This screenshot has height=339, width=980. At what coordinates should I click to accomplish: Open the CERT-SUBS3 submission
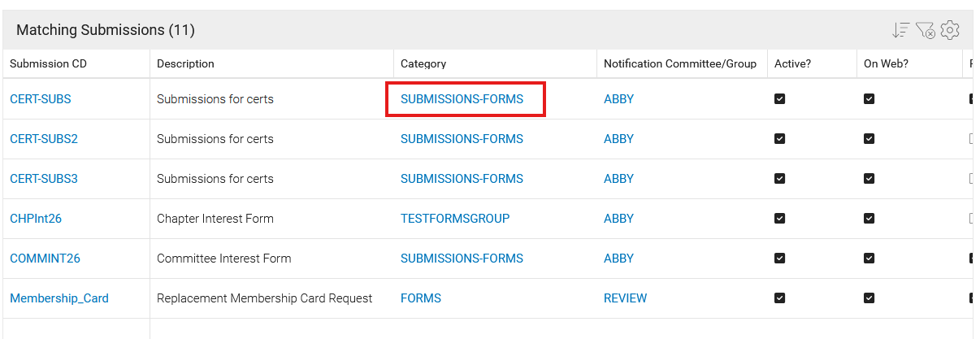click(44, 179)
